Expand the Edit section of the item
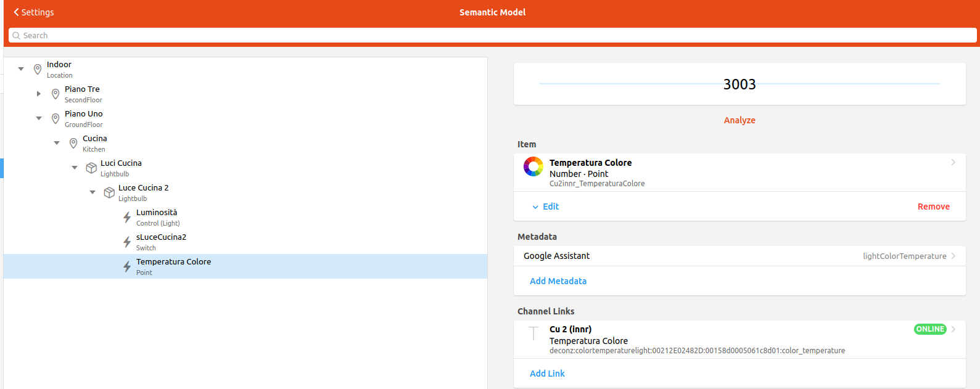This screenshot has width=980, height=389. tap(546, 207)
